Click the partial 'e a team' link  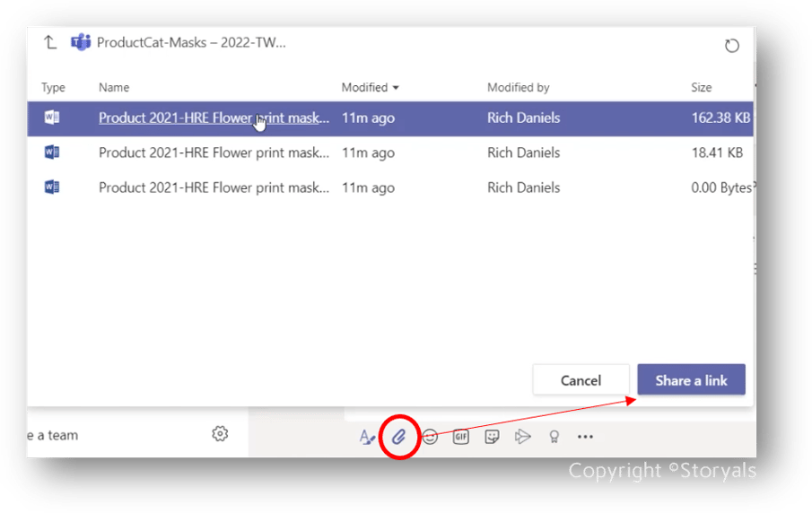click(52, 435)
